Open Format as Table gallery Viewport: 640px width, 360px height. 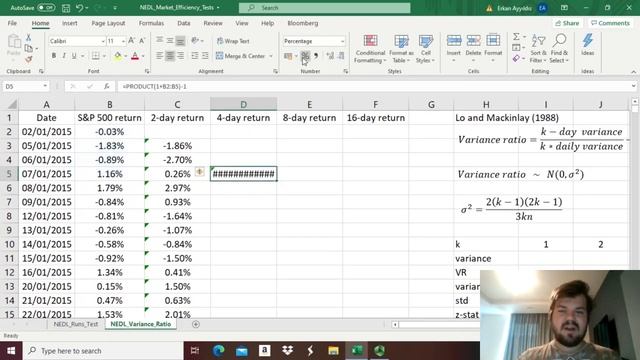point(401,49)
